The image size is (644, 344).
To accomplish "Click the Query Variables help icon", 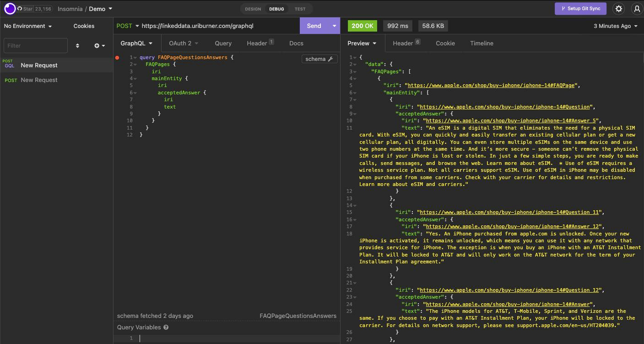I will pyautogui.click(x=166, y=328).
